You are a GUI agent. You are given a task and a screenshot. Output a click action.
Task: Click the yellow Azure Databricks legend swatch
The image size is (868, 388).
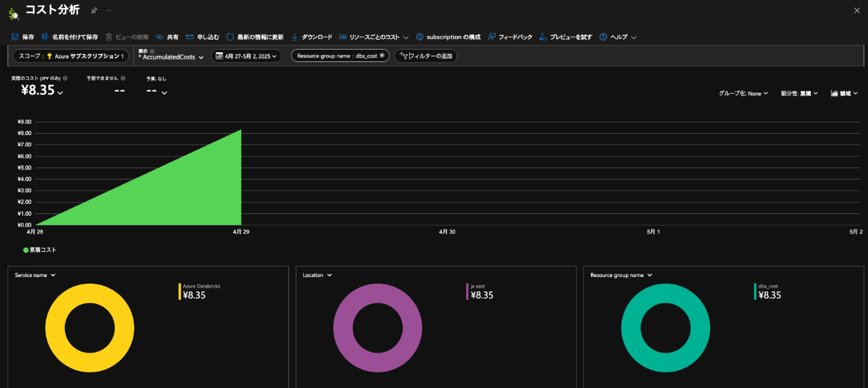[180, 291]
